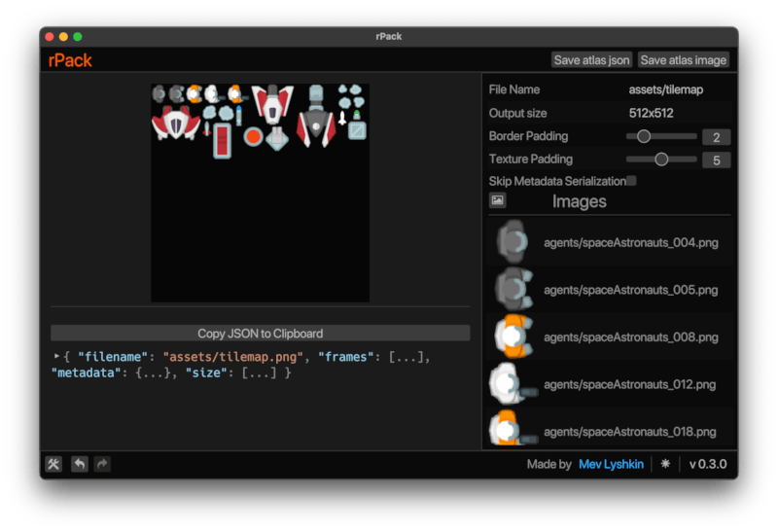
Task: Click the "filename" key in JSON output
Action: coord(113,357)
